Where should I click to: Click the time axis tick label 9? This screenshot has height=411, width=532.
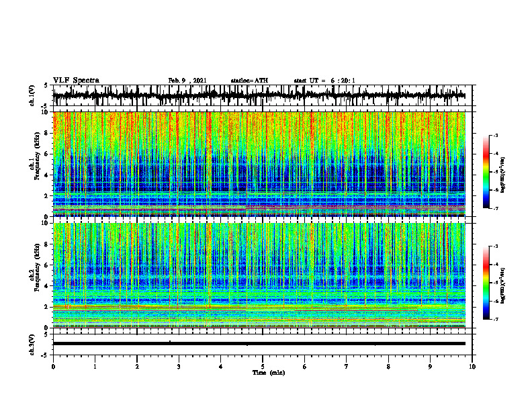click(x=430, y=367)
